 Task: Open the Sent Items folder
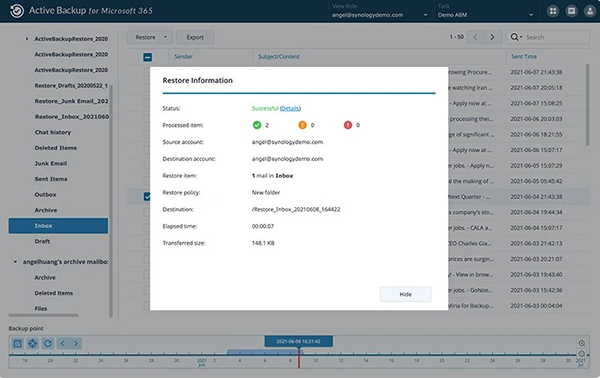point(51,179)
